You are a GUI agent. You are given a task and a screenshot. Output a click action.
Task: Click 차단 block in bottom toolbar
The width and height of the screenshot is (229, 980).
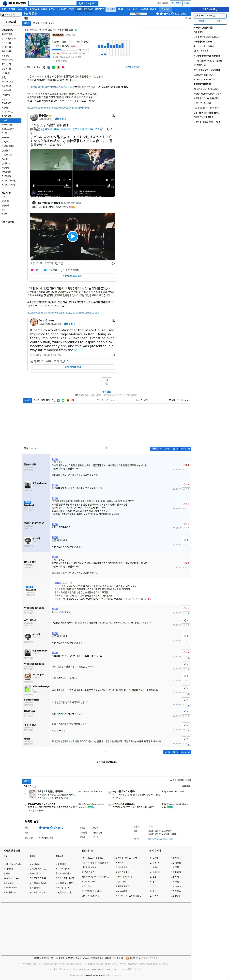click(146, 400)
